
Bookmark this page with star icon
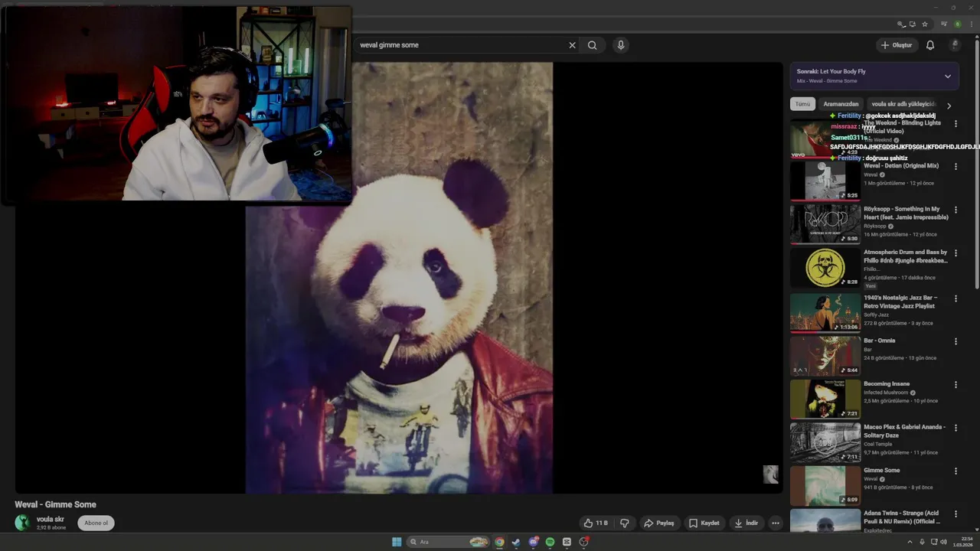click(x=925, y=24)
